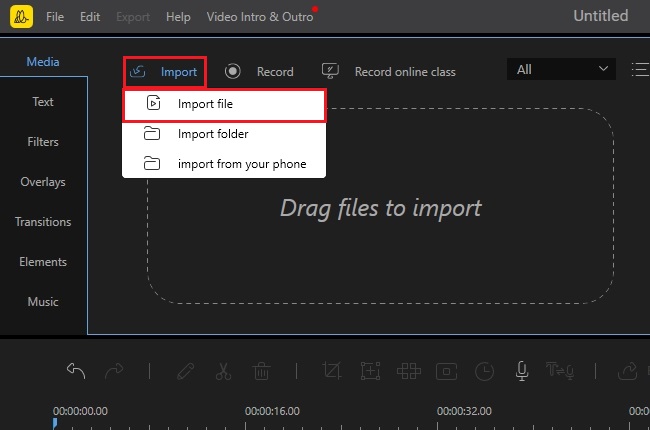The width and height of the screenshot is (650, 430).
Task: Click the Redo arrow icon
Action: 114,371
